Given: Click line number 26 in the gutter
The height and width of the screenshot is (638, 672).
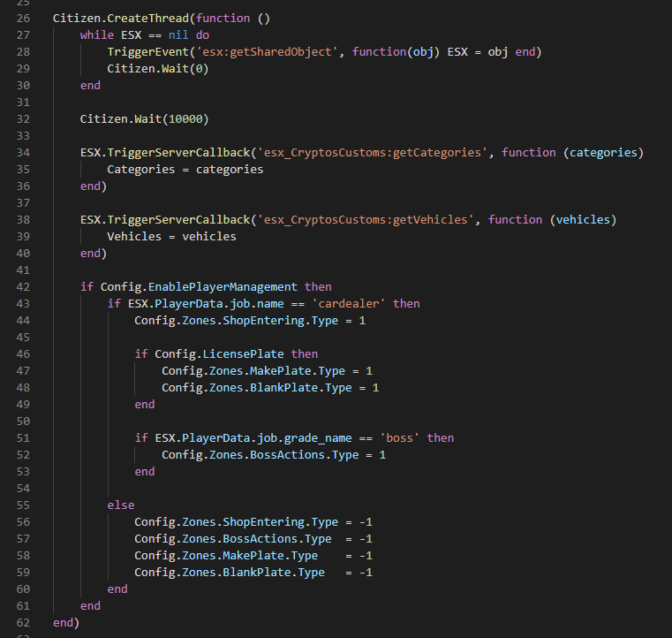Looking at the screenshot, I should [x=23, y=19].
